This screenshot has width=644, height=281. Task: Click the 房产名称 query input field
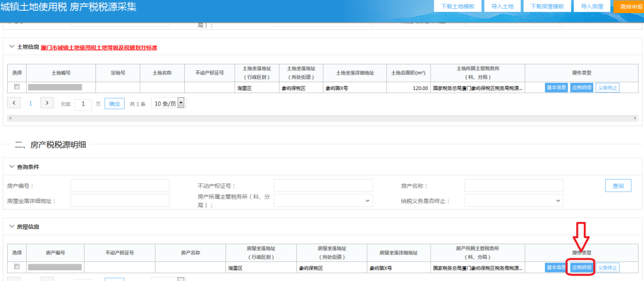click(514, 186)
